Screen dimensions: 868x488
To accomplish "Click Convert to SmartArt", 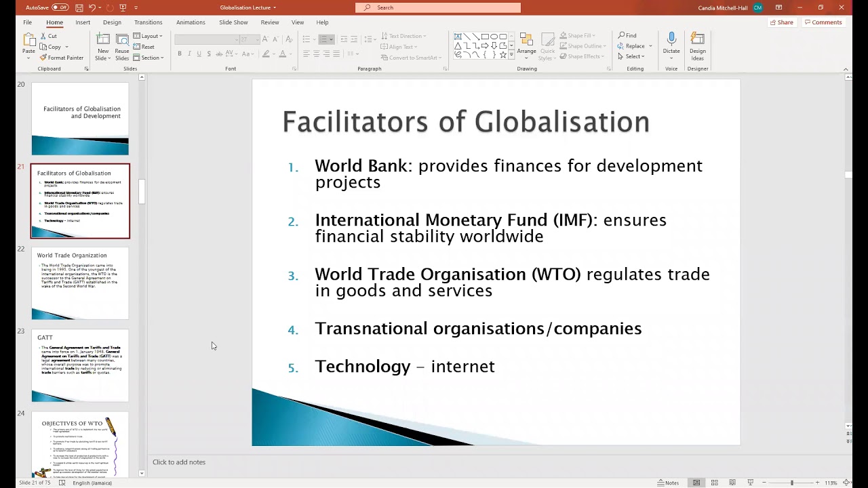I will tap(411, 58).
